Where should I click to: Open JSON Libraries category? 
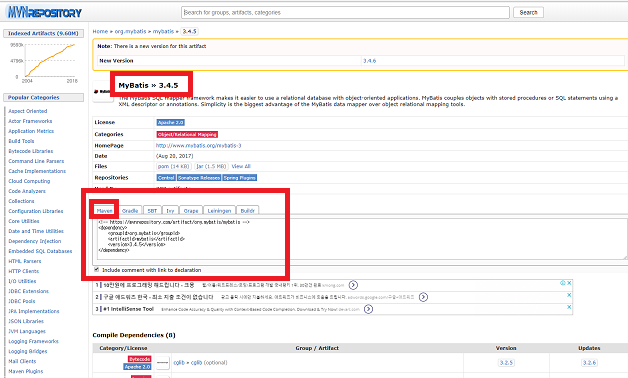(x=26, y=321)
